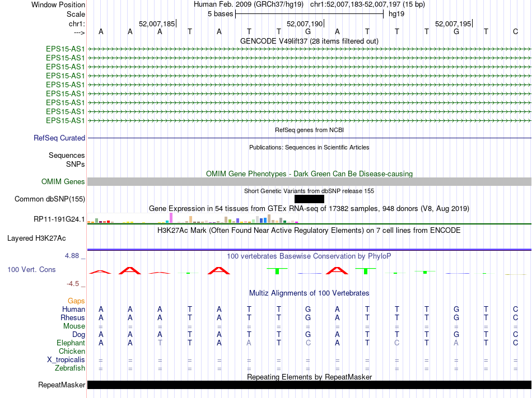
Task: Click the Human alignment row label
Action: tap(73, 309)
